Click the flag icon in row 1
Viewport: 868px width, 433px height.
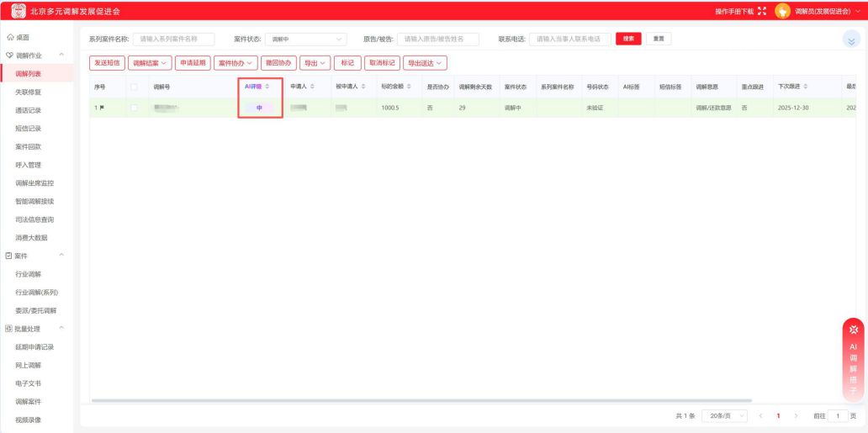tap(103, 108)
